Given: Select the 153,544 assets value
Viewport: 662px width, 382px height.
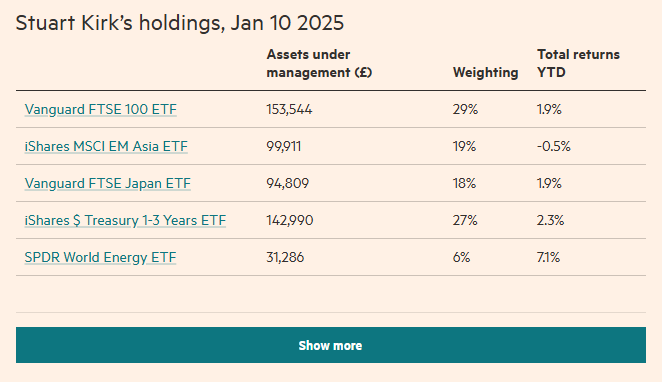Looking at the screenshot, I should point(289,109).
